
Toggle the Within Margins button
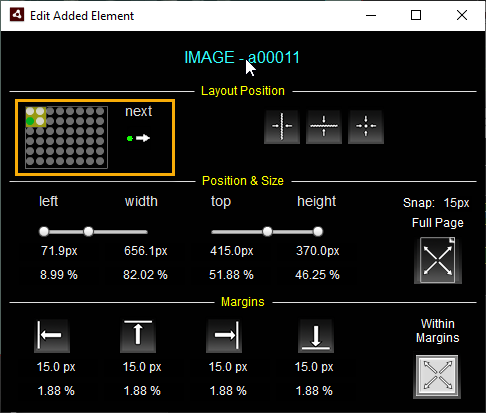click(437, 377)
